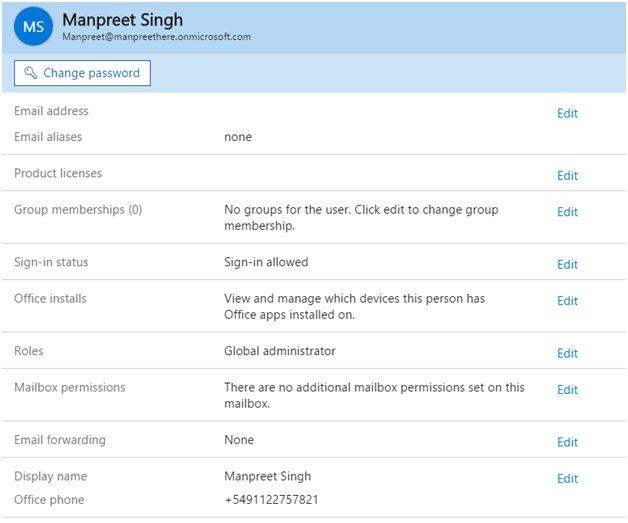Click the Global administrator role text
Image resolution: width=628 pixels, height=523 pixels.
(x=279, y=351)
